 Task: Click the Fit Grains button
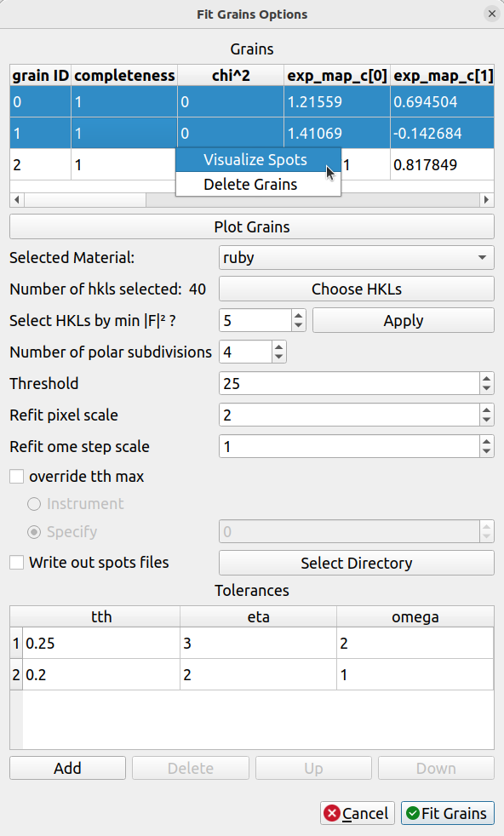[448, 813]
